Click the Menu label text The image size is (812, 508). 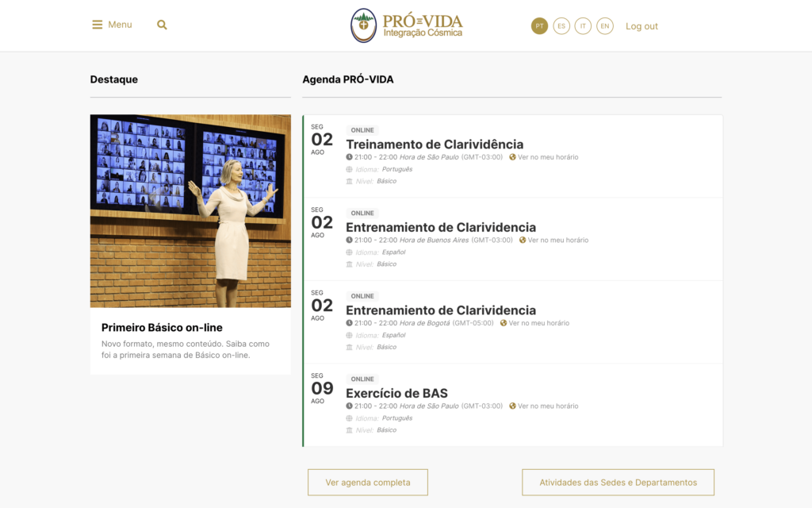point(120,25)
